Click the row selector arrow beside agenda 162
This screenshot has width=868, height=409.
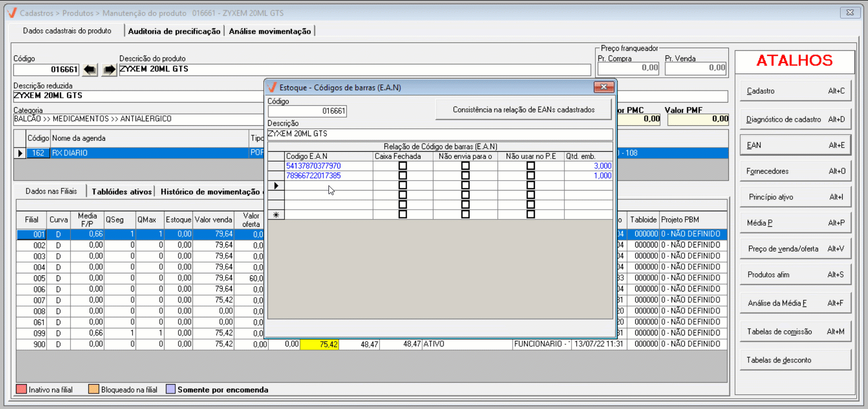(x=20, y=153)
